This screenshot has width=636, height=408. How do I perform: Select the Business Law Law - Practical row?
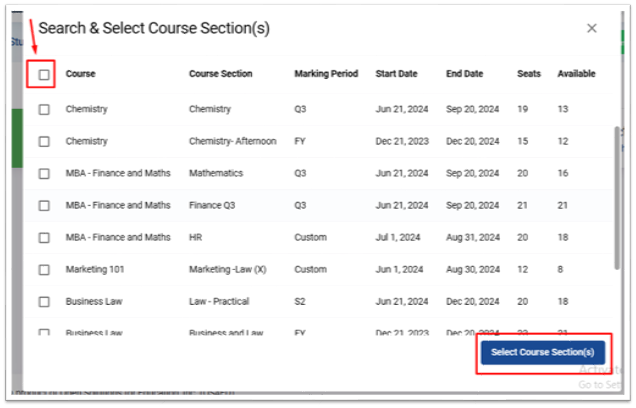319,302
